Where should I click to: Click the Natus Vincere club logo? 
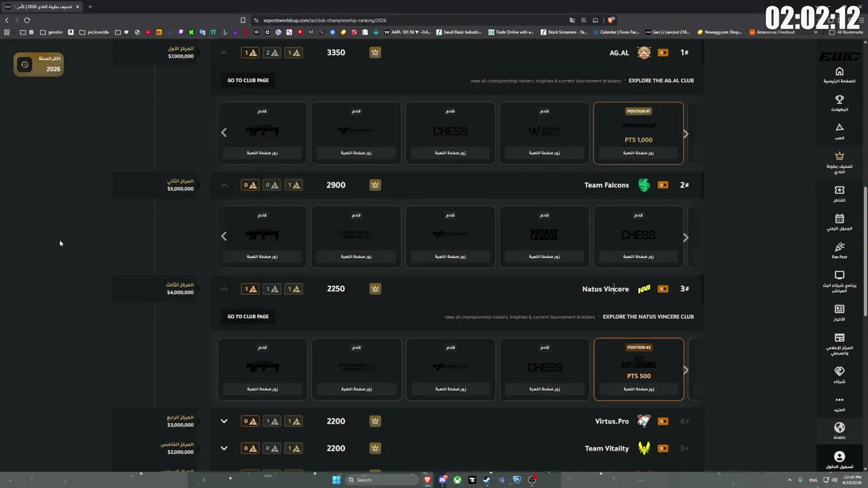point(644,289)
